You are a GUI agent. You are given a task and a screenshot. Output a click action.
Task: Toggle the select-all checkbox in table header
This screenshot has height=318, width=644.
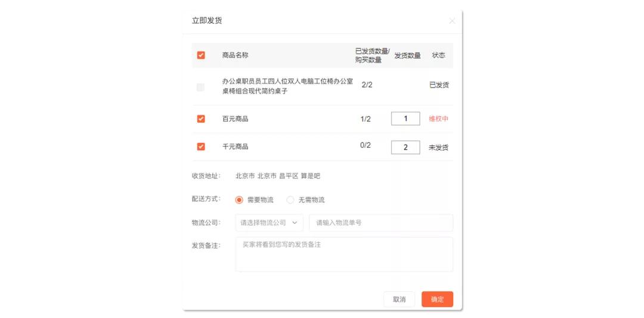[201, 55]
